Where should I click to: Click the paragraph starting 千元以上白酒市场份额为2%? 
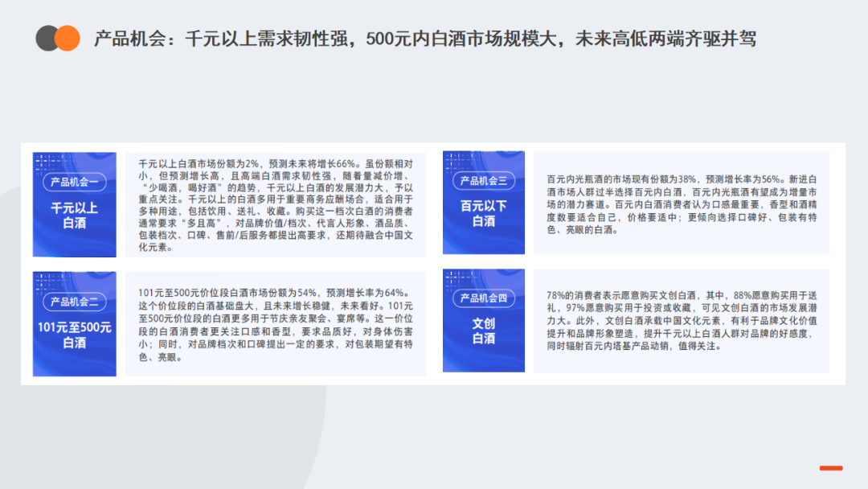(x=276, y=205)
